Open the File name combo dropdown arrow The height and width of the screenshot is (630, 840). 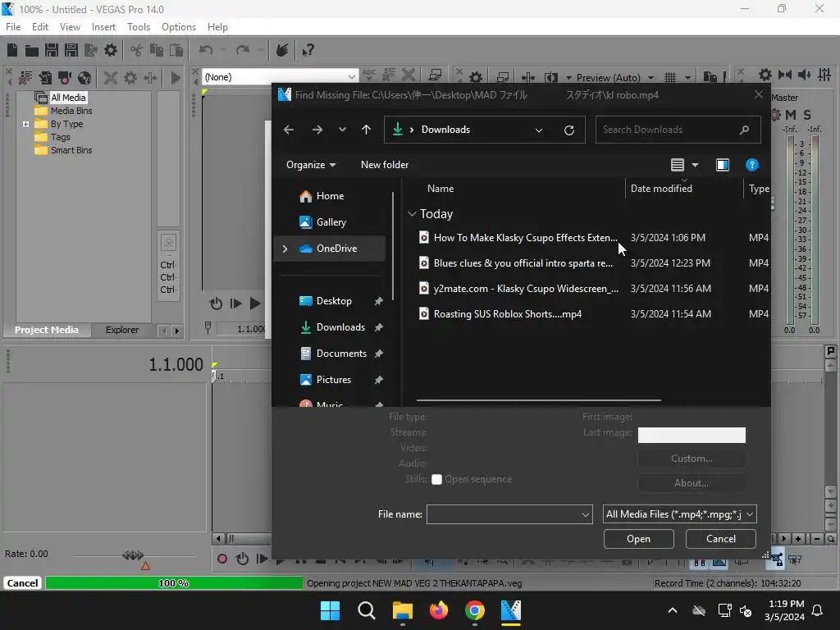[x=586, y=515]
